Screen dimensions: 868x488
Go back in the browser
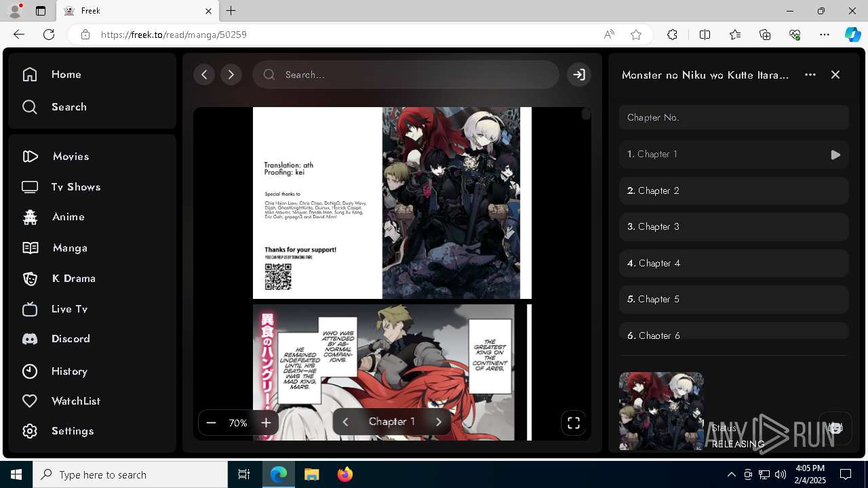19,35
